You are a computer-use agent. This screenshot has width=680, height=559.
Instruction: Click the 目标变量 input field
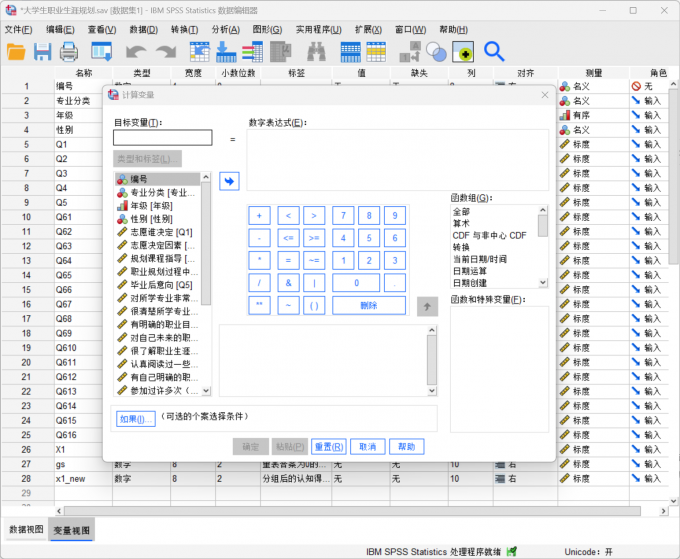[x=163, y=138]
